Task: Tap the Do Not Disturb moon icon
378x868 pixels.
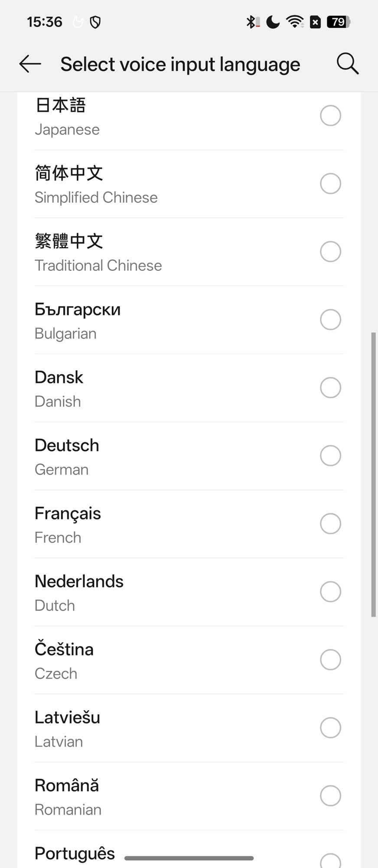Action: tap(273, 22)
